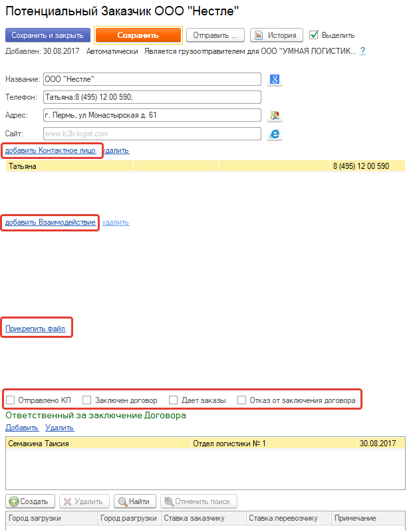Click Город разгрузки column header
The height and width of the screenshot is (532, 409).
129,518
